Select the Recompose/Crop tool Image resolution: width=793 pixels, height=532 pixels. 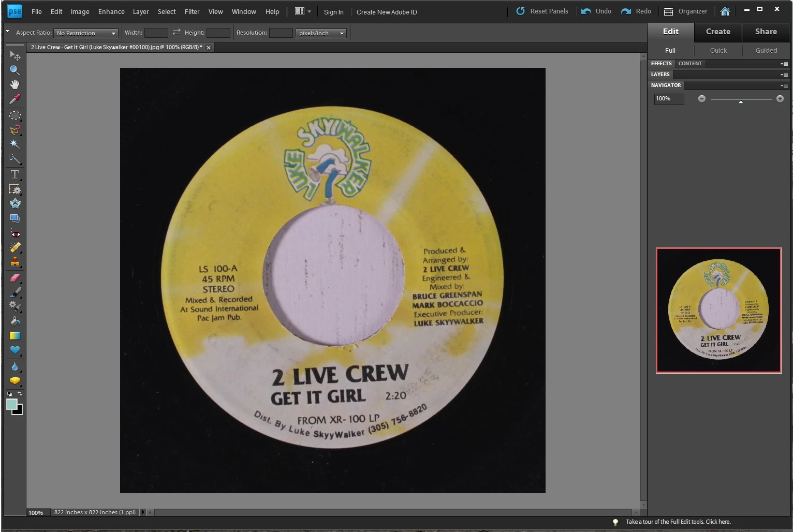[14, 189]
